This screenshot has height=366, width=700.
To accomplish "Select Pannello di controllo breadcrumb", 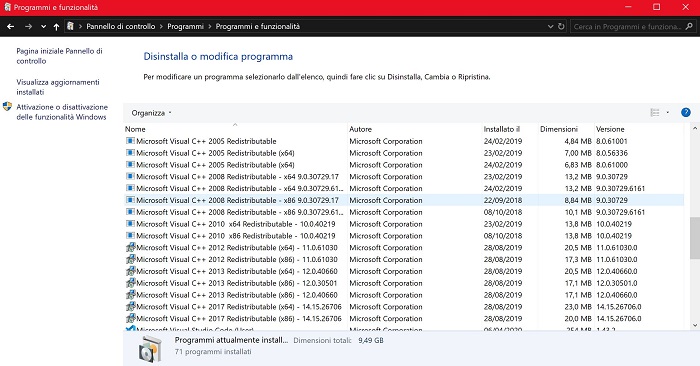I will pyautogui.click(x=121, y=26).
